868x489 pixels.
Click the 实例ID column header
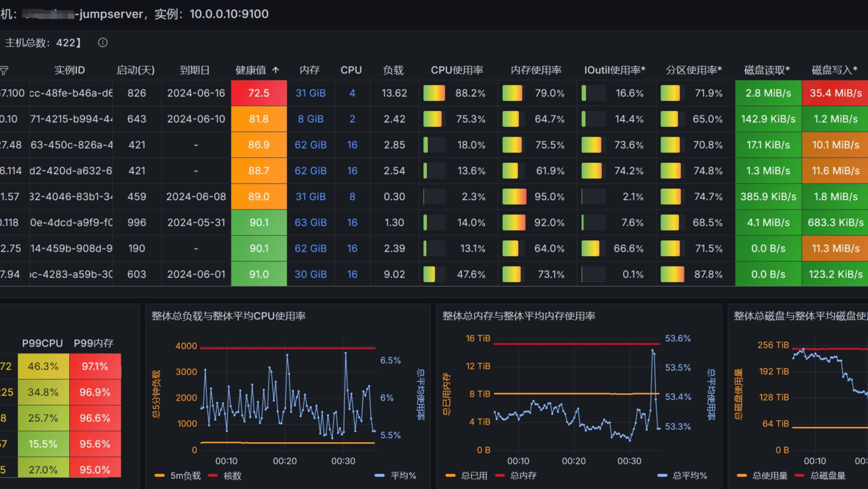pyautogui.click(x=69, y=70)
